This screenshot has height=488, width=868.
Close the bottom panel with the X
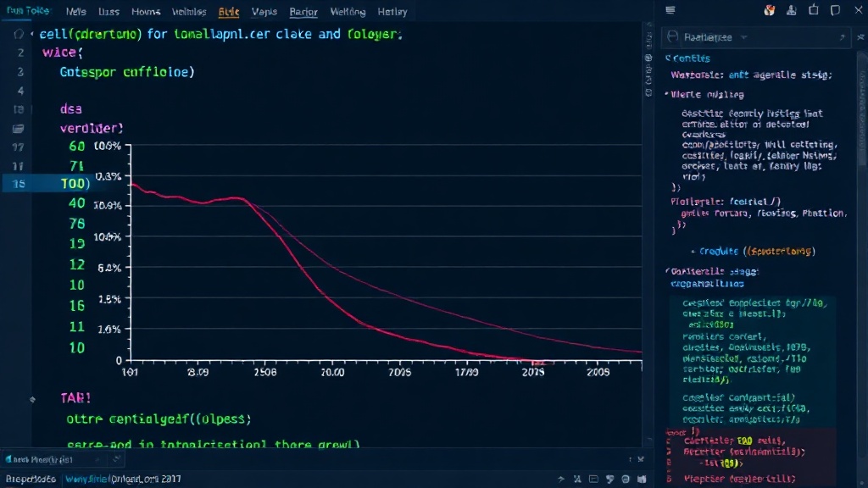[641, 459]
